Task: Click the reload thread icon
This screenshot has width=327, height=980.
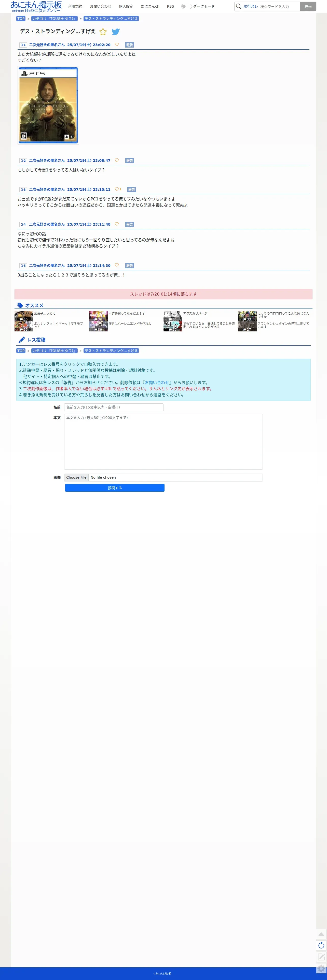Action: [321, 945]
